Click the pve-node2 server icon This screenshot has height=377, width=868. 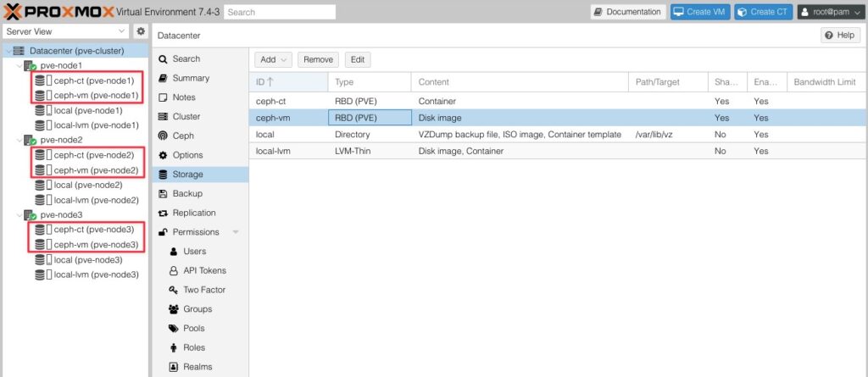(30, 140)
